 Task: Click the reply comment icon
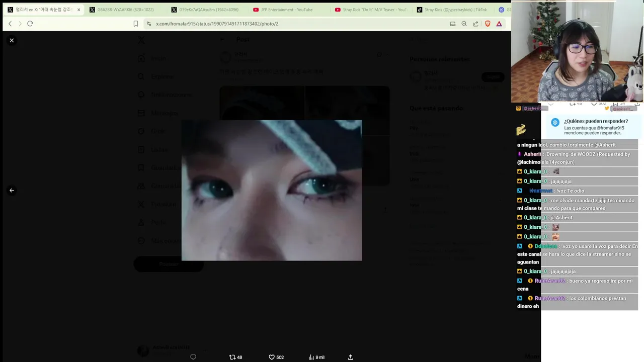pos(193,357)
